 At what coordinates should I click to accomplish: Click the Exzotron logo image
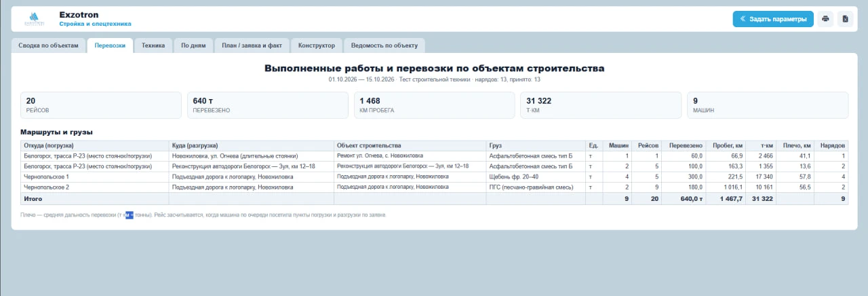point(33,18)
